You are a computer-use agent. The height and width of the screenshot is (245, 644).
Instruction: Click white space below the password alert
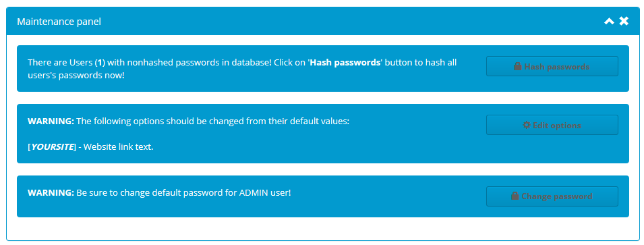click(x=323, y=228)
